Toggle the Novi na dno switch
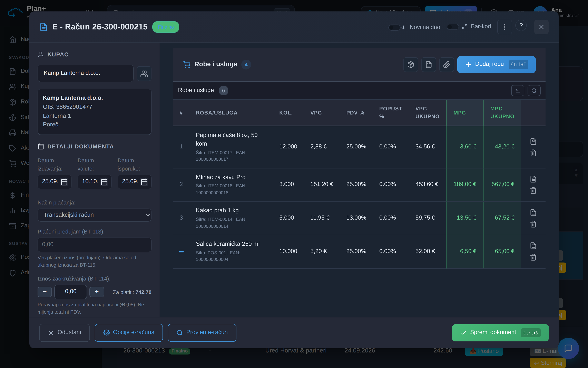 (394, 27)
